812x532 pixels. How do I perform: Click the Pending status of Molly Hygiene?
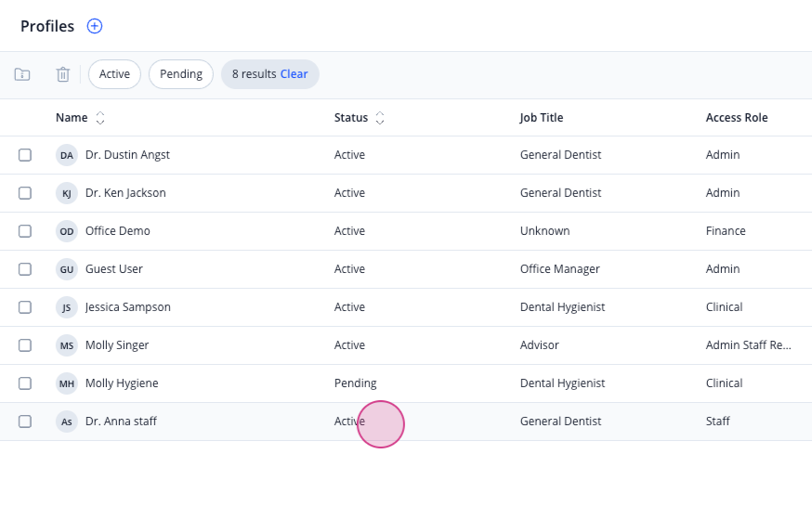(355, 383)
